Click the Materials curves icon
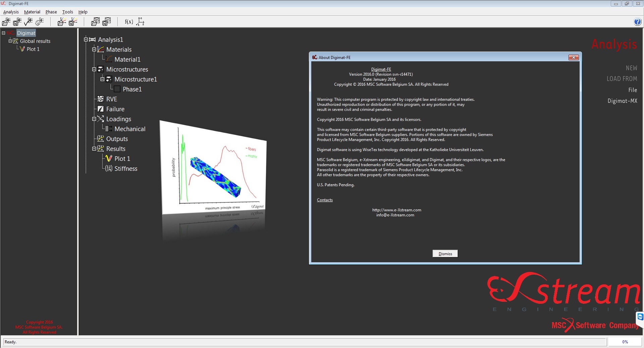Image resolution: width=644 pixels, height=348 pixels. coord(101,49)
